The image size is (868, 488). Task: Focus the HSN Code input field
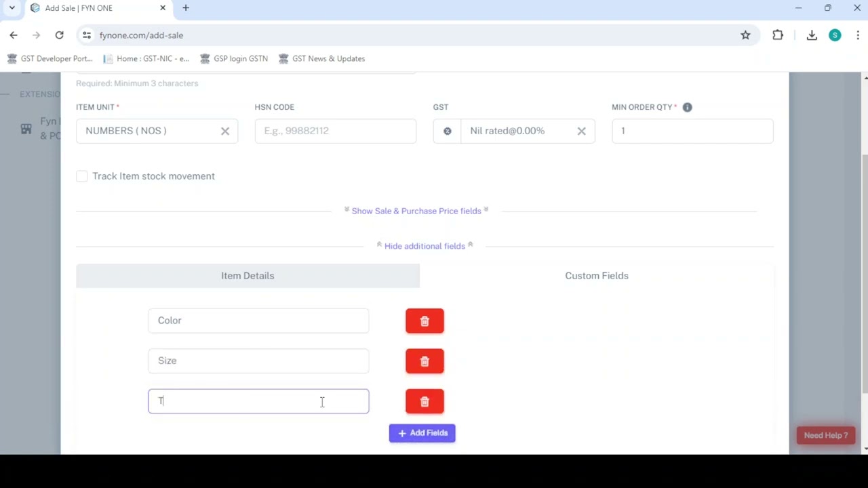pos(336,131)
